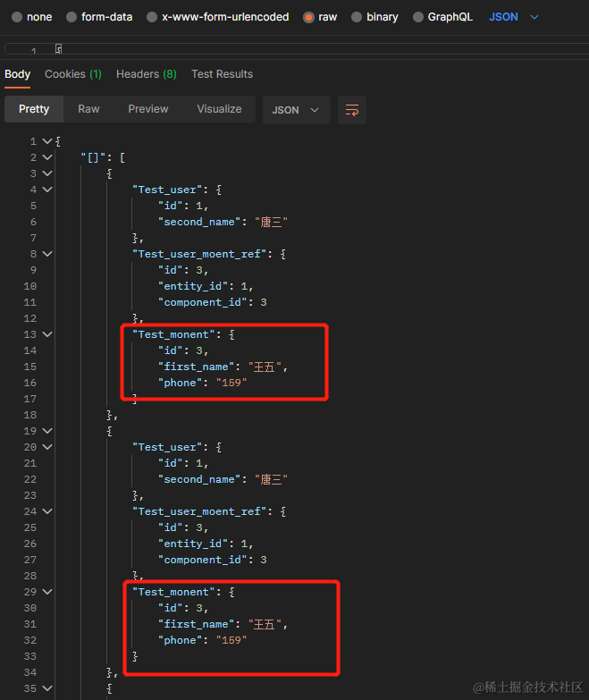The width and height of the screenshot is (589, 700).
Task: Collapse the "[]" array at line 2
Action: click(47, 157)
